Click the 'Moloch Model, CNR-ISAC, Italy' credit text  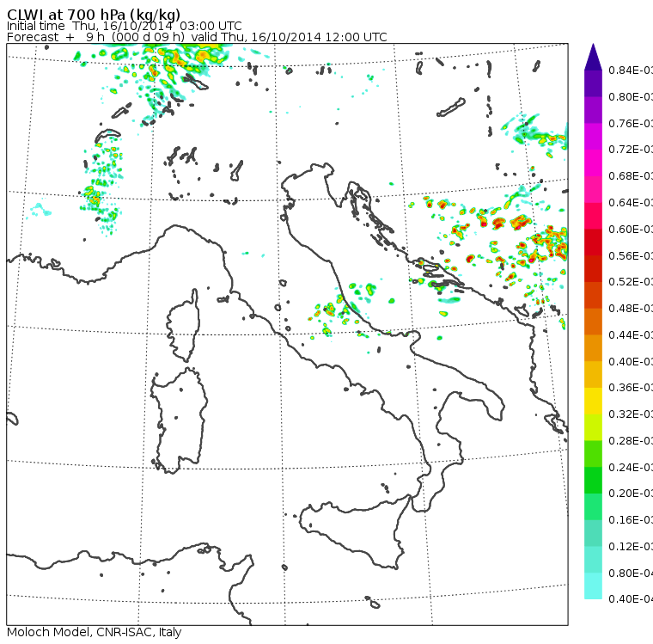point(95,632)
